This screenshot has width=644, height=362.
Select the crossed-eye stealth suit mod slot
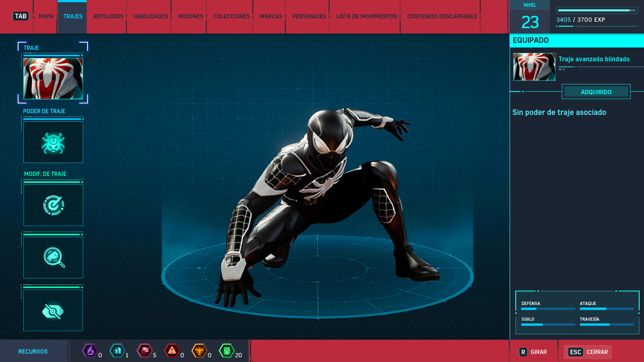(x=53, y=311)
